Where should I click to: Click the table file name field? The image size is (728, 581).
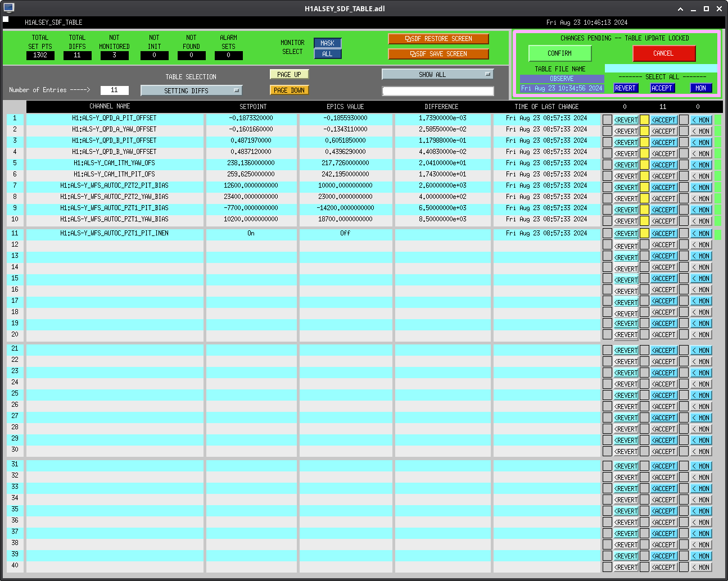coord(661,69)
